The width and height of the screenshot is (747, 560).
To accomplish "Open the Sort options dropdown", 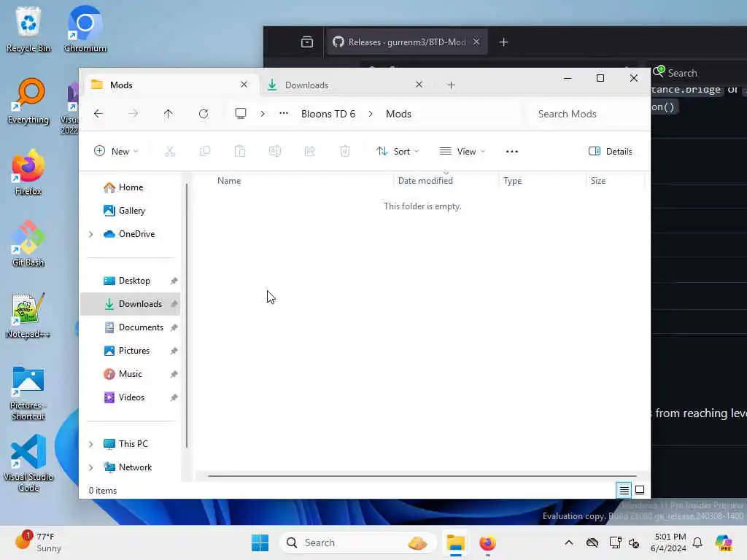I will click(398, 152).
